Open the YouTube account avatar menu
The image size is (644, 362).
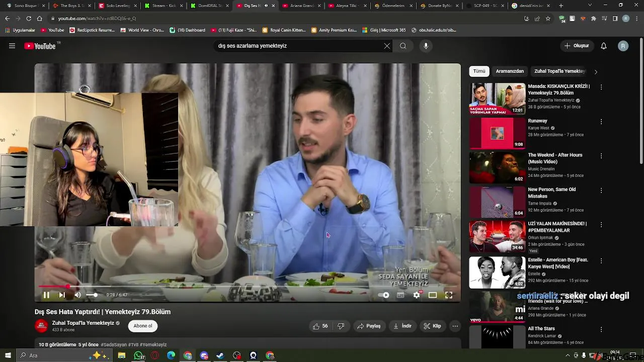(x=623, y=46)
